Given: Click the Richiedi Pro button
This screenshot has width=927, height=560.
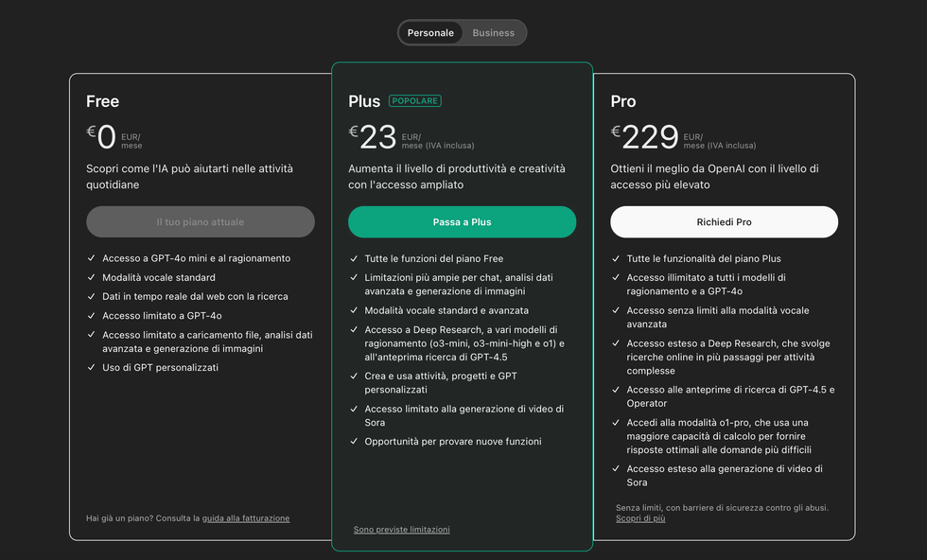Looking at the screenshot, I should 724,221.
